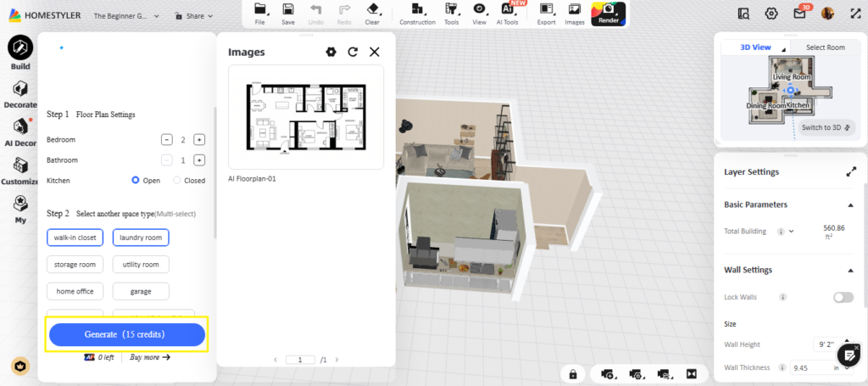The image size is (868, 386).
Task: Open the search catalog icon top right
Action: (x=744, y=14)
